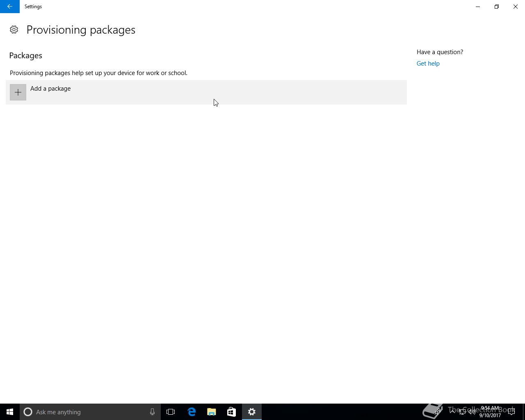Screen dimensions: 525x420
Task: Open the Windows Start menu
Action: tap(10, 412)
